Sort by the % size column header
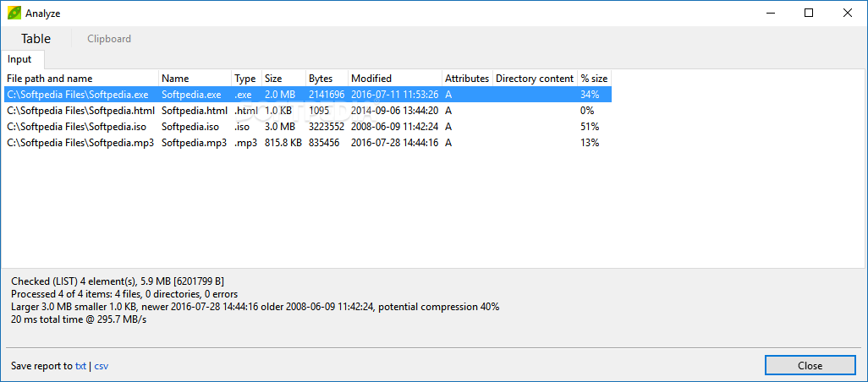The width and height of the screenshot is (868, 382). point(595,79)
